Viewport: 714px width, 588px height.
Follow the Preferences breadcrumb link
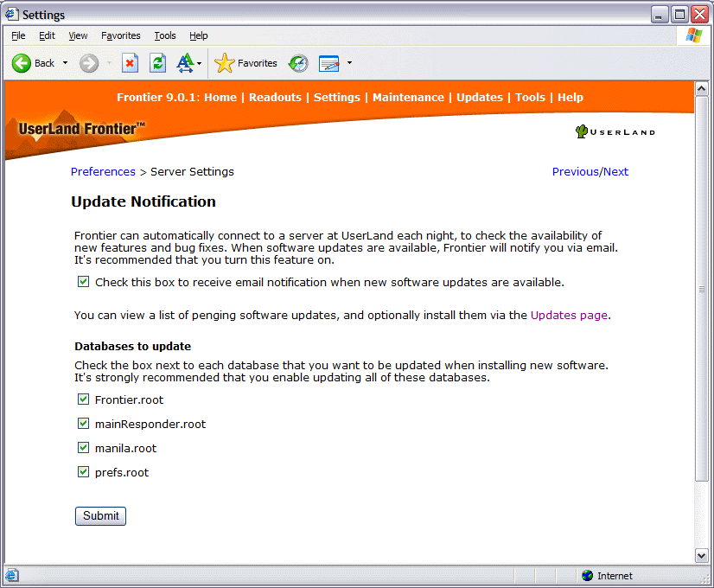pyautogui.click(x=103, y=172)
